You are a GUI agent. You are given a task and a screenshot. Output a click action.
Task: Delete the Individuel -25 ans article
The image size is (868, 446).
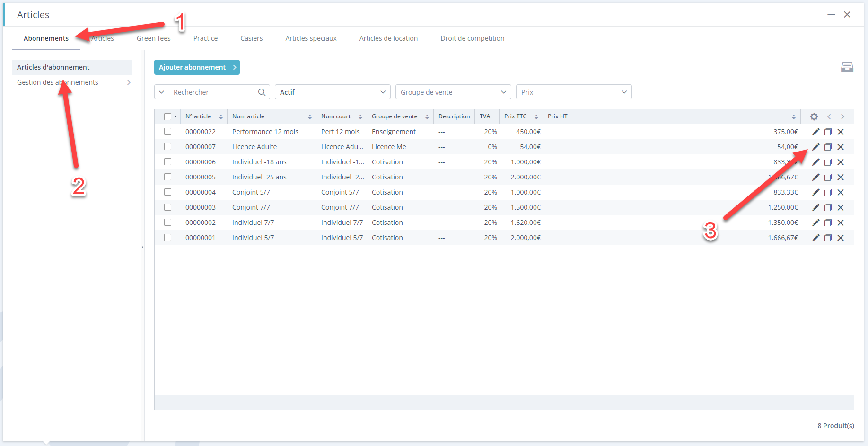(841, 177)
